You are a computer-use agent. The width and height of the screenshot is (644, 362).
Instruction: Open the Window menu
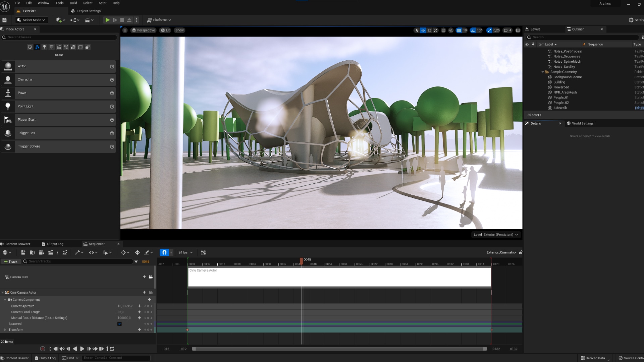coord(43,3)
